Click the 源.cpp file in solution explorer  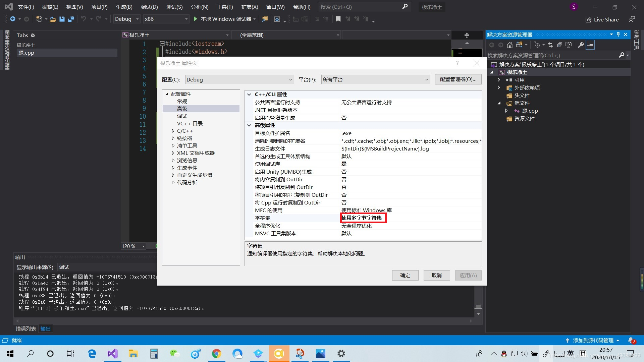point(529,111)
